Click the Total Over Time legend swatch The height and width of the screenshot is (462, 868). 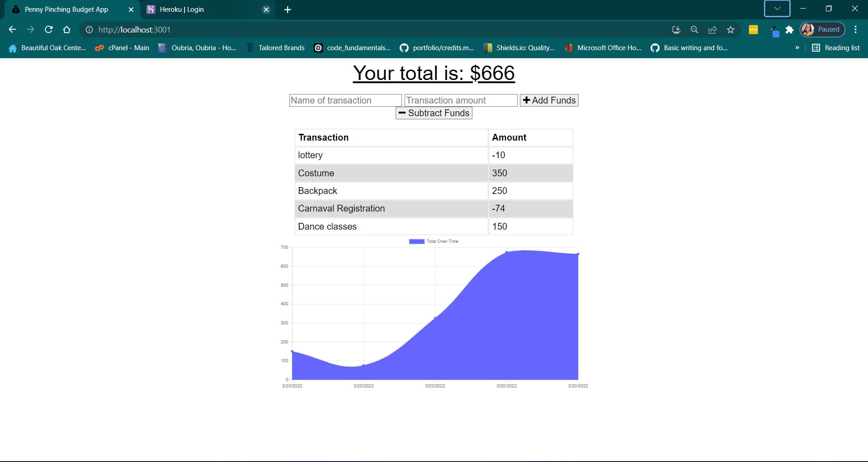(416, 241)
